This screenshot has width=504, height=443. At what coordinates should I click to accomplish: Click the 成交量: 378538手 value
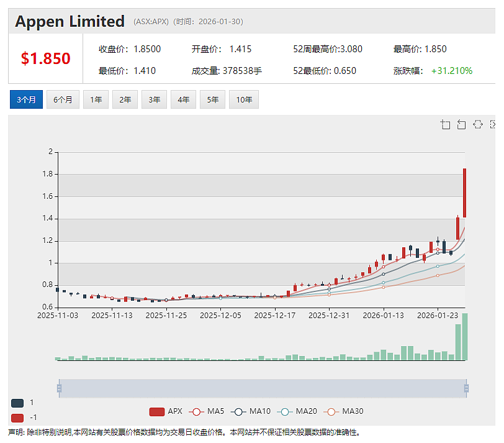(227, 71)
